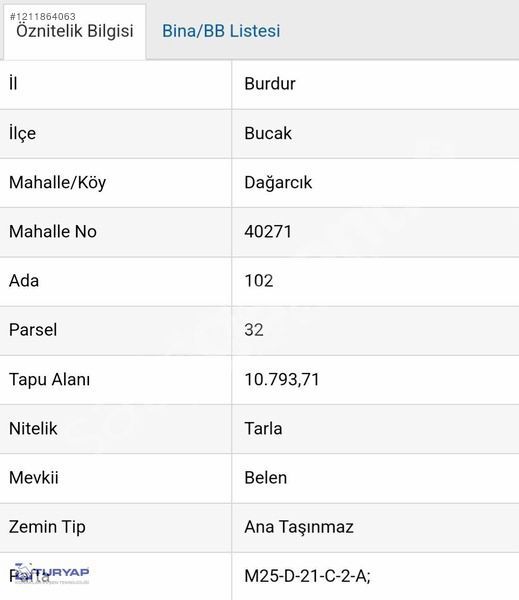The image size is (519, 600).
Task: Click the listing number #1211864063
Action: [x=43, y=16]
